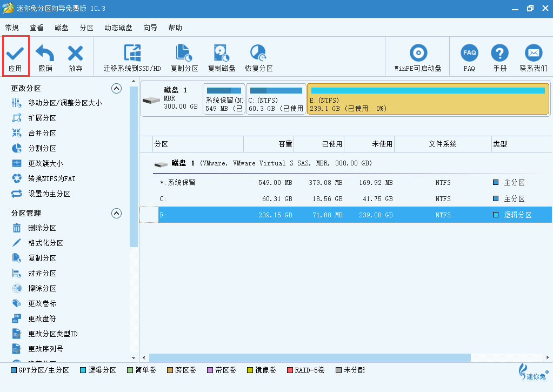Choose 移动分区/调整分区大小 in sidebar
This screenshot has height=392, width=553.
click(57, 103)
